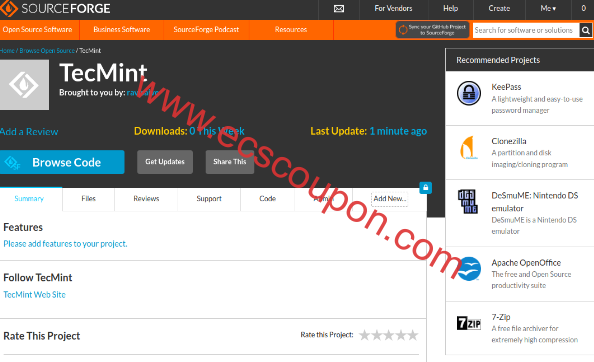Click the Add a Review link
The height and width of the screenshot is (362, 594).
point(29,132)
